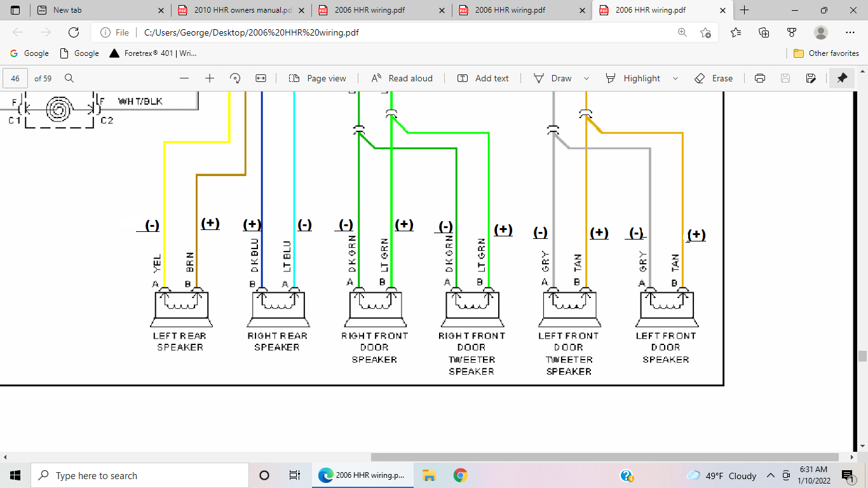
Task: Open the Page view menu
Action: (318, 78)
